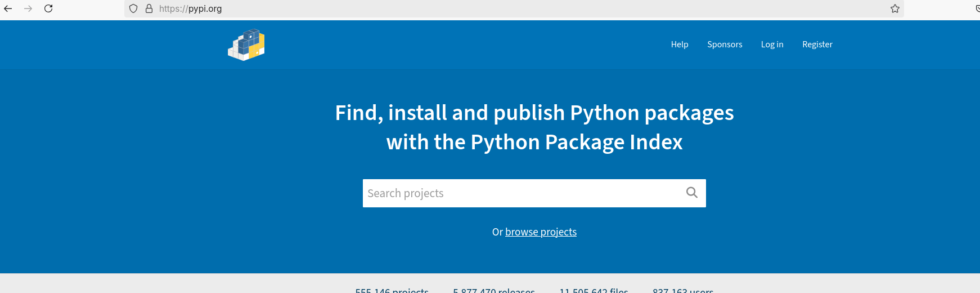
Task: Click the files count statistic
Action: pyautogui.click(x=594, y=290)
